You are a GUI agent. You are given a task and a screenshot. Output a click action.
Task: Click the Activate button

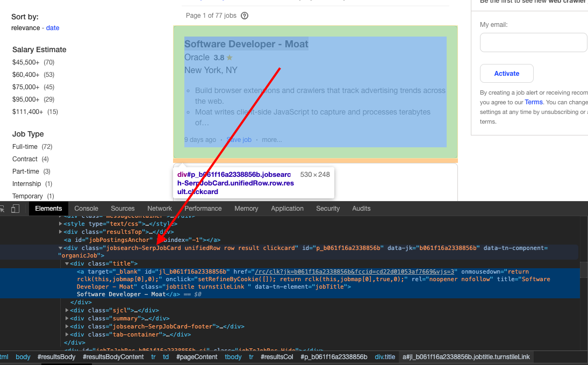[506, 73]
